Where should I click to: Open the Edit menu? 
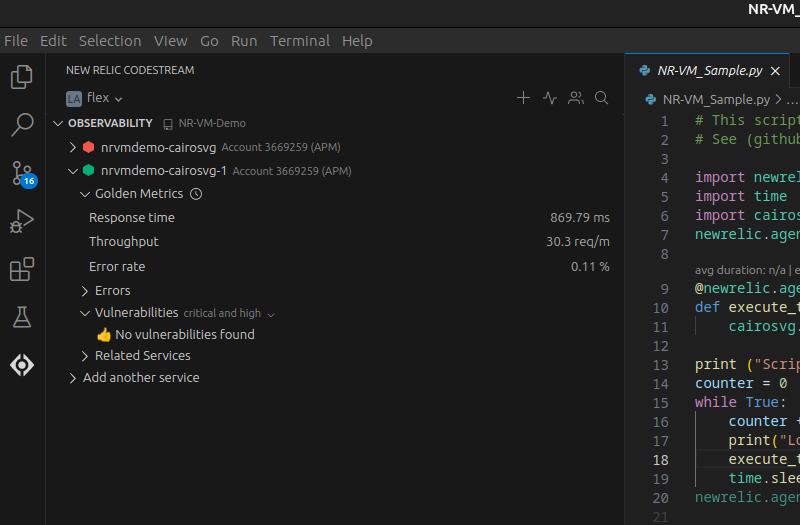(53, 41)
